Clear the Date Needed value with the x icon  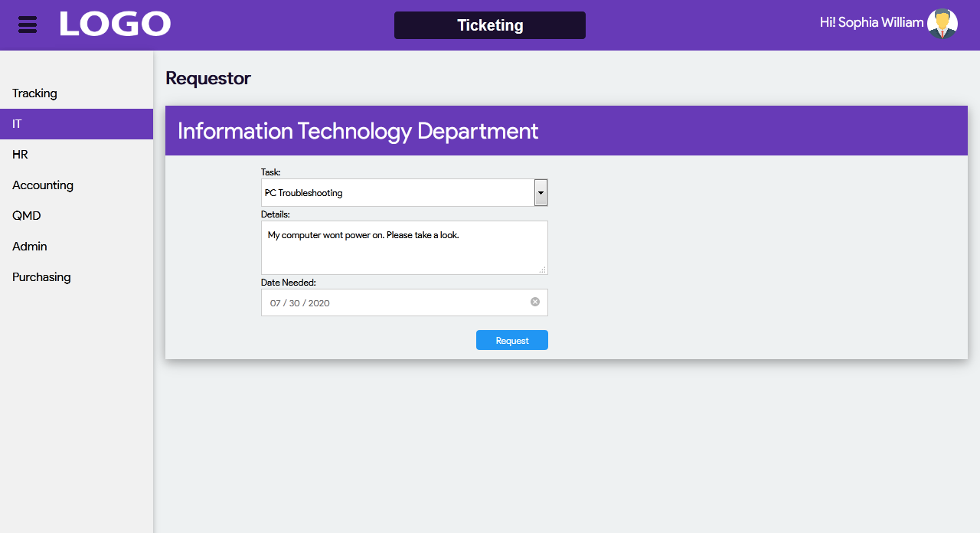click(x=535, y=302)
